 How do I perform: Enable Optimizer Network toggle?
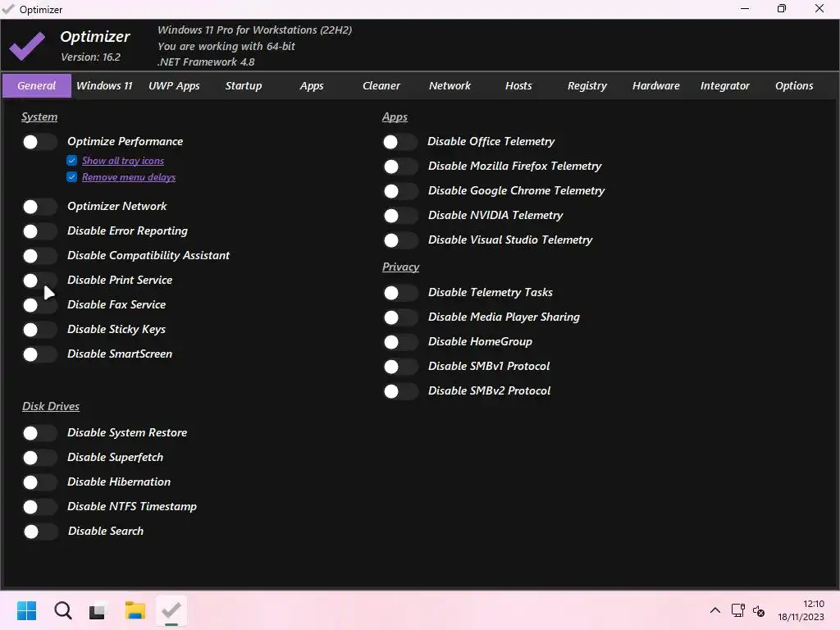39,207
